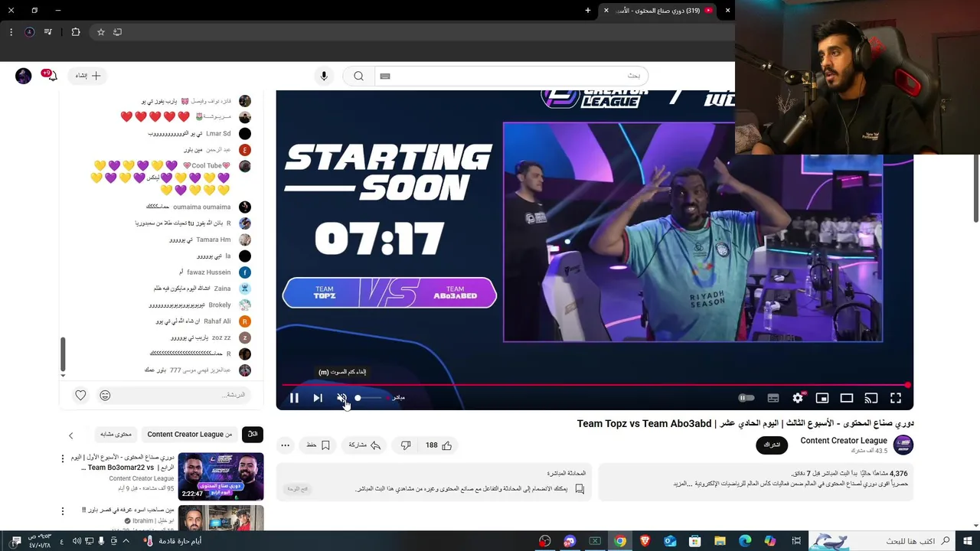980x551 pixels.
Task: Advance filter chips with chevron arrow
Action: pos(71,435)
